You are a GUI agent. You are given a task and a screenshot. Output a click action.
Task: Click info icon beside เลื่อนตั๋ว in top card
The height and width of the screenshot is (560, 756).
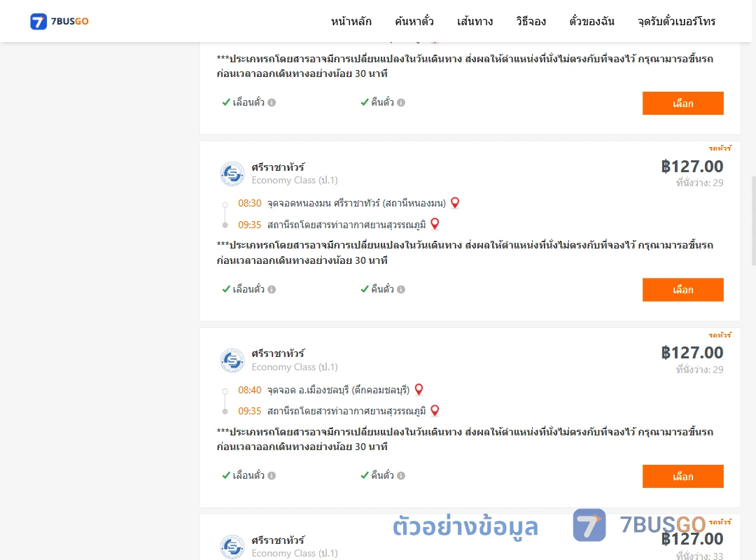272,102
